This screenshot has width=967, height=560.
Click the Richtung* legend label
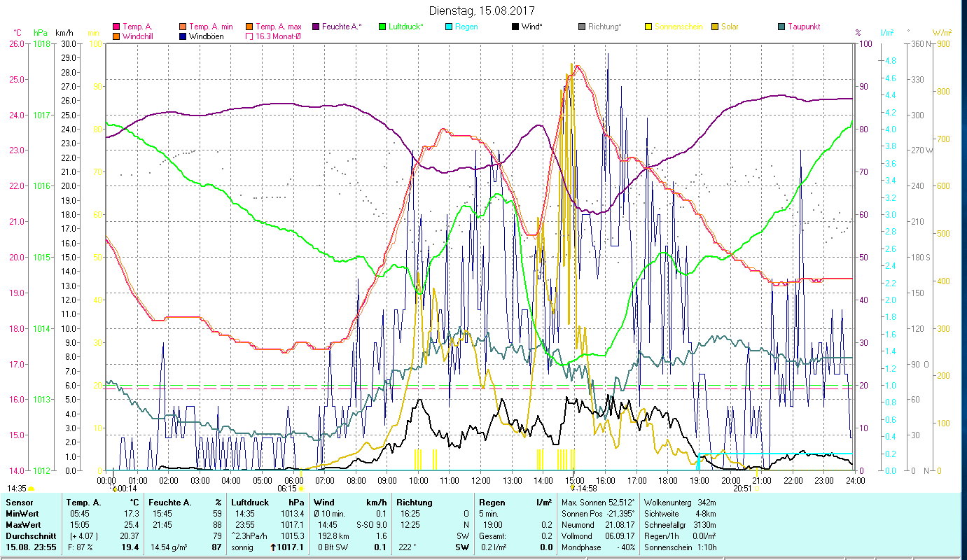tap(606, 27)
